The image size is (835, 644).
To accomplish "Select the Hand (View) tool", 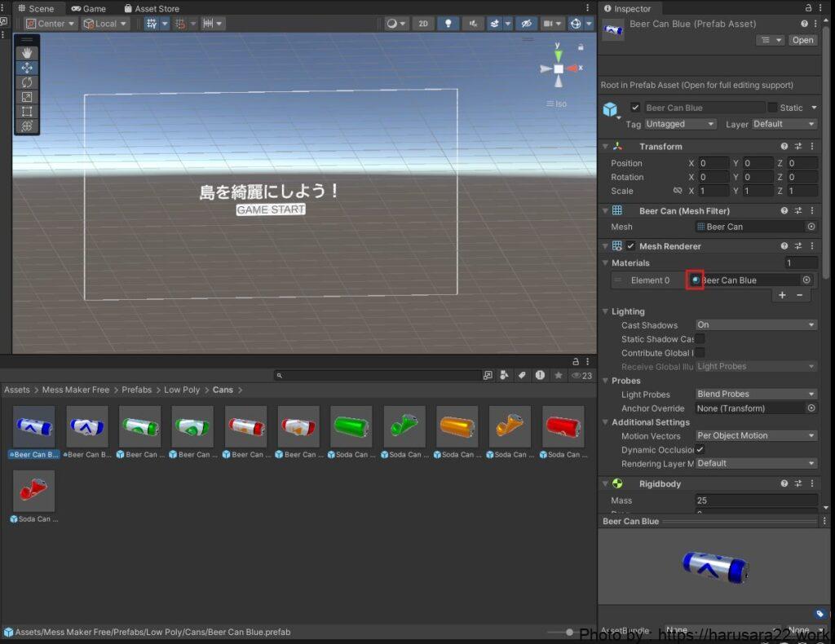I will [27, 53].
